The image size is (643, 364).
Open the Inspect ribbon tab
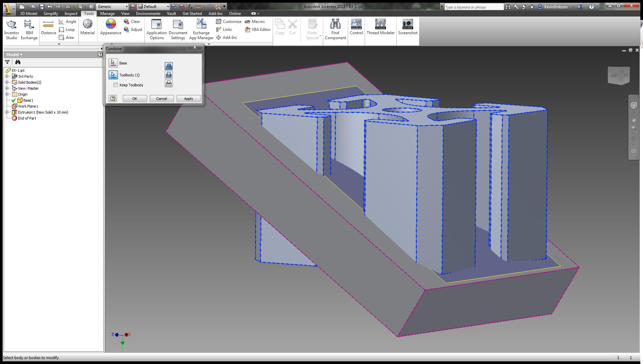71,14
